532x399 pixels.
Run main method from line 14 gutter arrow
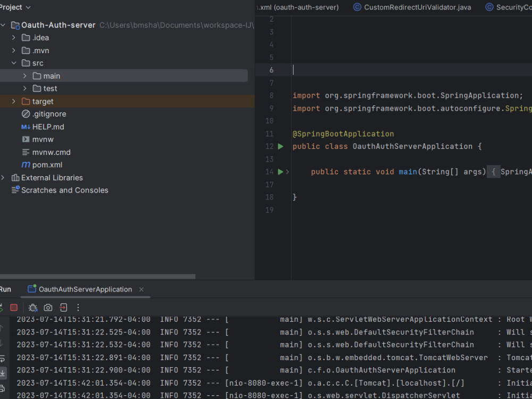(280, 172)
